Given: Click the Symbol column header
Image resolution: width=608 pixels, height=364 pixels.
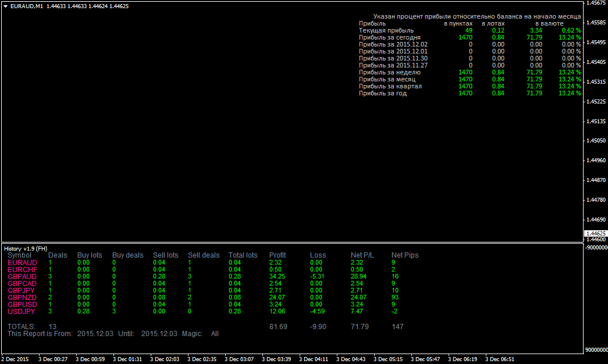Looking at the screenshot, I should tap(19, 255).
